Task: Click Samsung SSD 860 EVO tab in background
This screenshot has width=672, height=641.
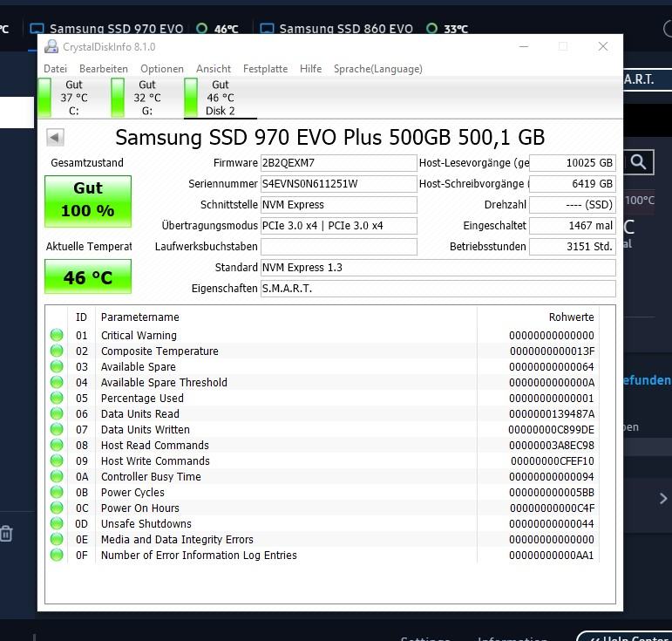Action: coord(346,29)
